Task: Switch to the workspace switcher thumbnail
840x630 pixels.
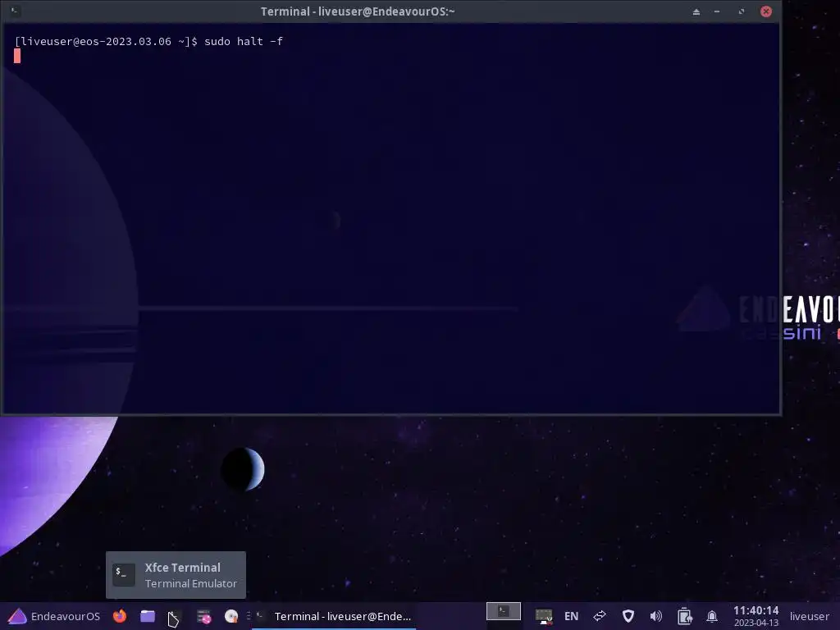Action: coord(503,610)
